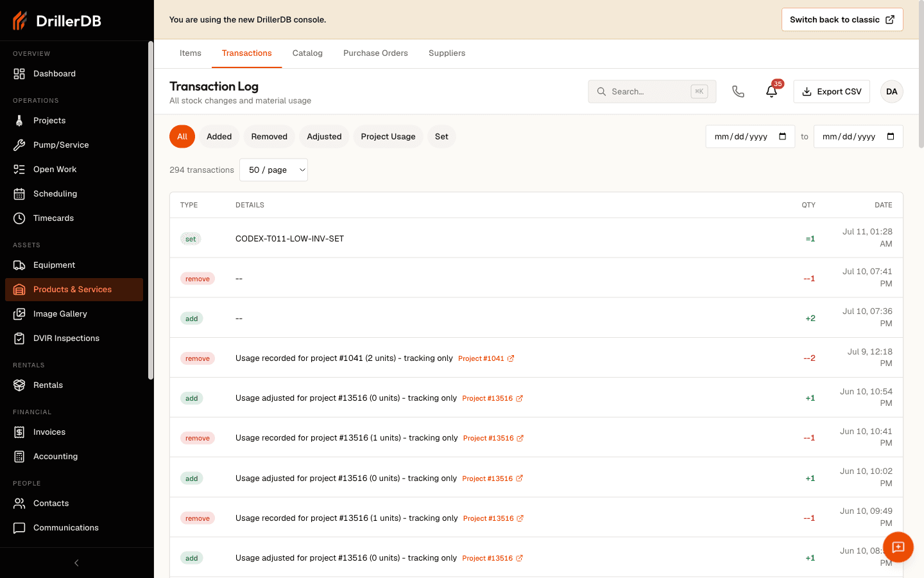Select Products & Services in sidebar
Image resolution: width=924 pixels, height=578 pixels.
74,290
